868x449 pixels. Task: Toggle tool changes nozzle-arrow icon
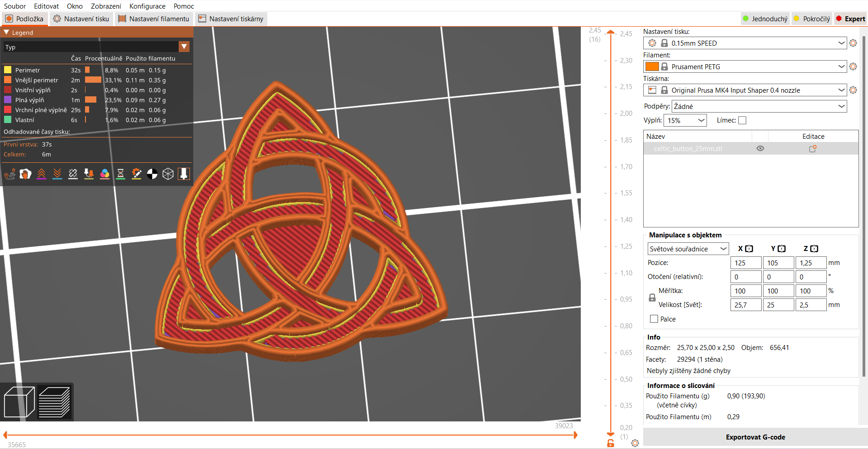pyautogui.click(x=89, y=174)
